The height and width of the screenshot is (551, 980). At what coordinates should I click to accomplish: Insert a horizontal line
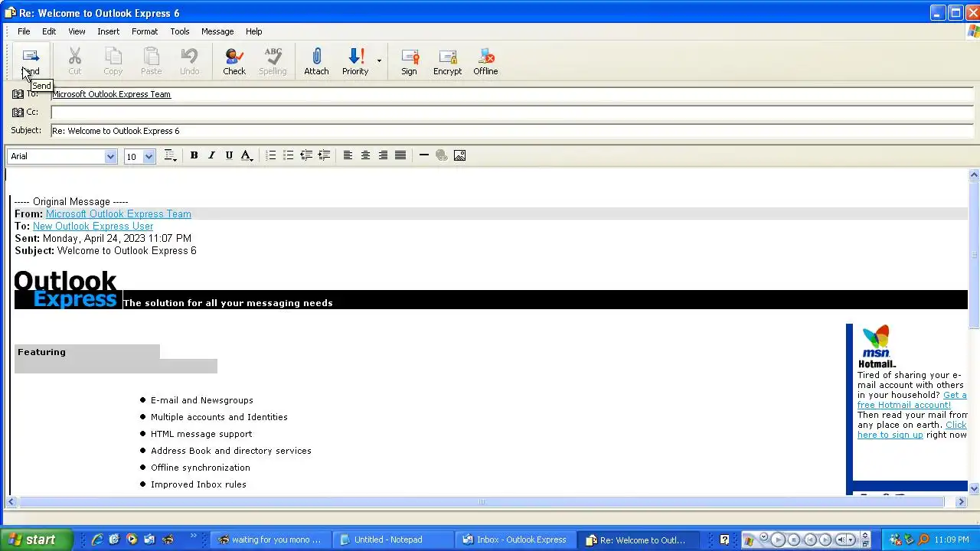click(424, 155)
